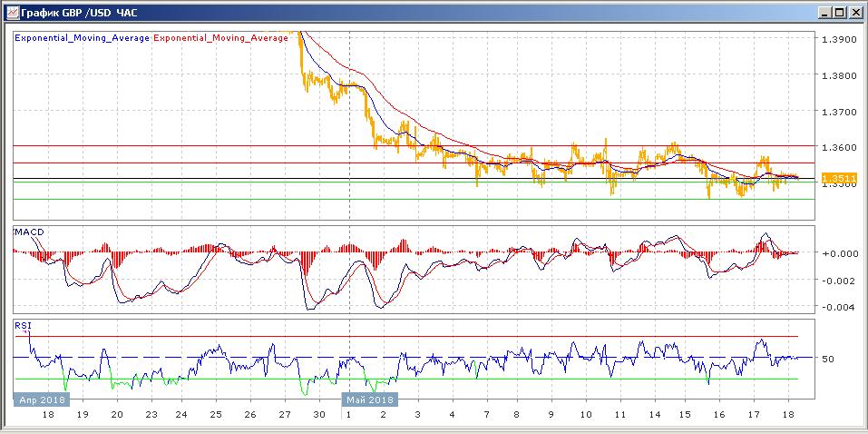Image resolution: width=868 pixels, height=434 pixels.
Task: Click the title 'График GBP /USD ЧАС'
Action: click(x=77, y=13)
